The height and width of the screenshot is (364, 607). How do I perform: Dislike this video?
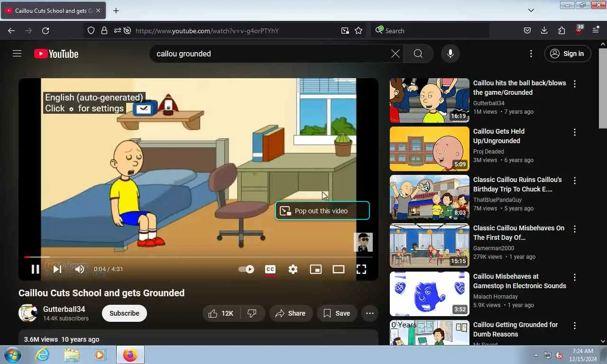point(253,313)
